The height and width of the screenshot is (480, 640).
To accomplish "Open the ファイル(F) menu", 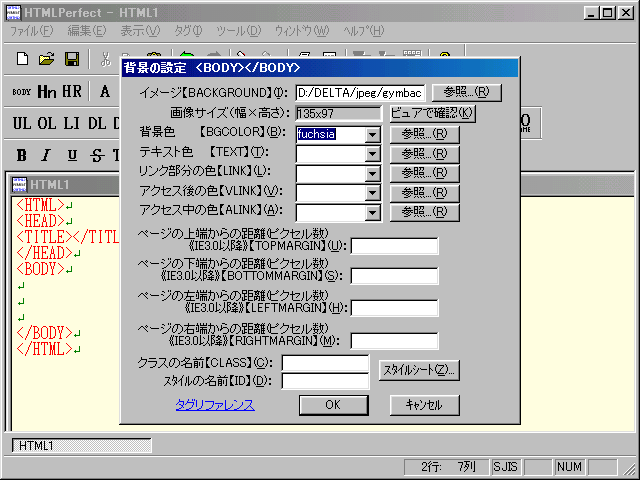I will coord(29,31).
